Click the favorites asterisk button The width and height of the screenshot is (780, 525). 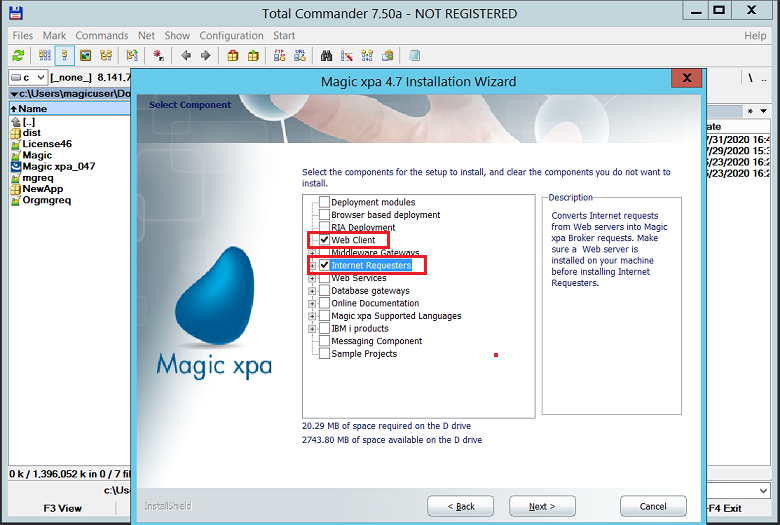click(750, 111)
